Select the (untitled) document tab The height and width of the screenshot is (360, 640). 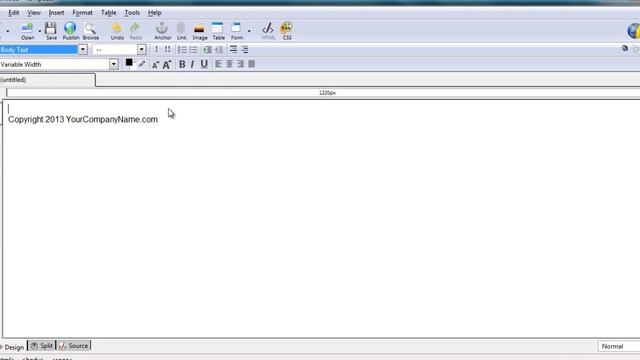[47, 80]
